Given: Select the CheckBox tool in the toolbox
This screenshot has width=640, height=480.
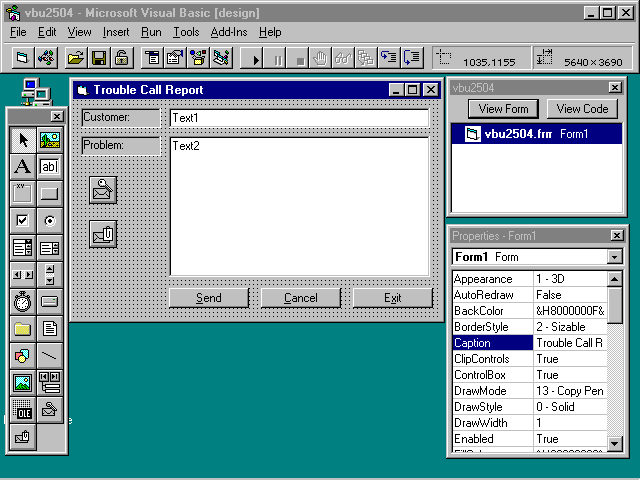Looking at the screenshot, I should tap(22, 220).
